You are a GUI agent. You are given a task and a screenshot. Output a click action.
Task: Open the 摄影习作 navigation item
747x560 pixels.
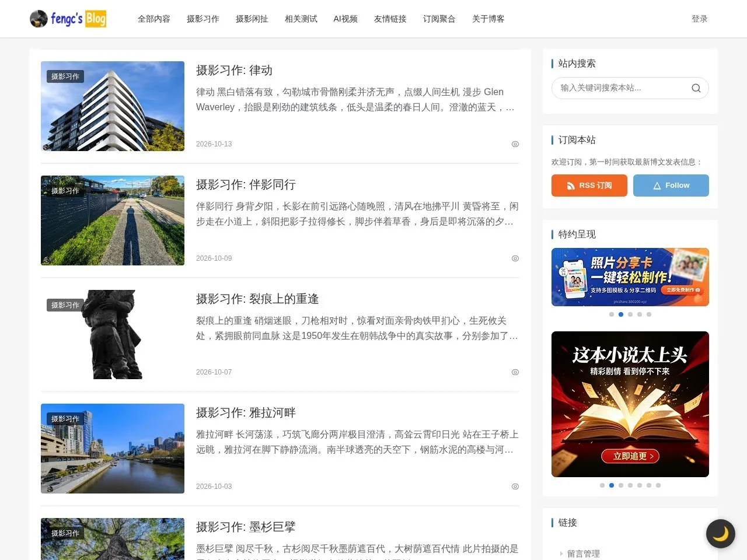(203, 19)
